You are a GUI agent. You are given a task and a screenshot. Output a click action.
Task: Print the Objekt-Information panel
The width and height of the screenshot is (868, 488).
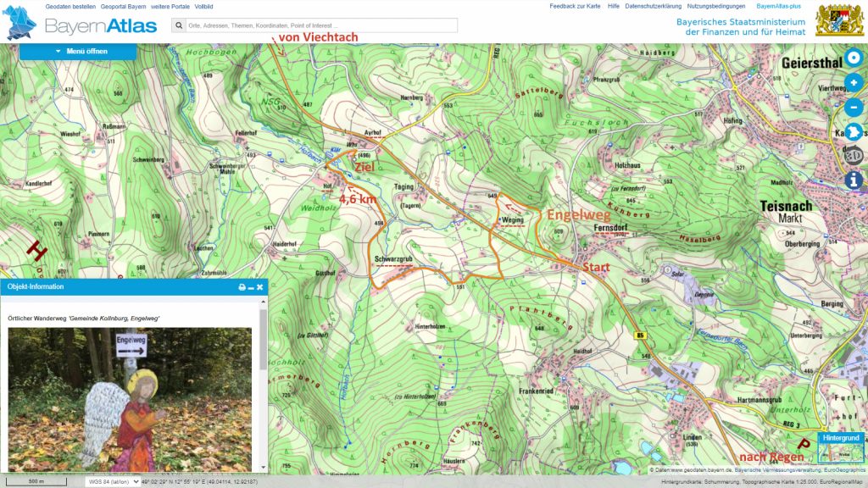click(x=242, y=287)
